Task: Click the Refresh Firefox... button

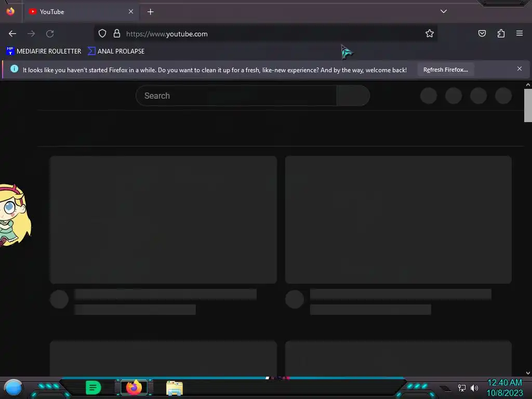Action: coord(445,70)
